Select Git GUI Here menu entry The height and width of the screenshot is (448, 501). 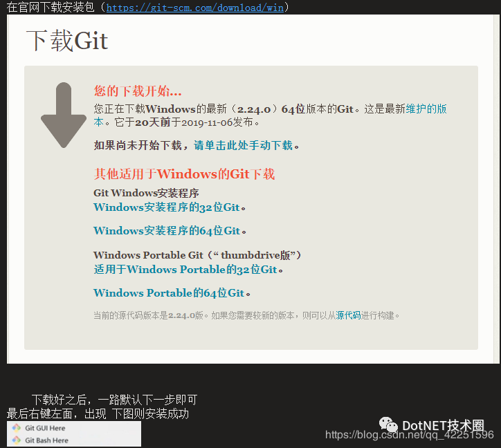coord(74,428)
